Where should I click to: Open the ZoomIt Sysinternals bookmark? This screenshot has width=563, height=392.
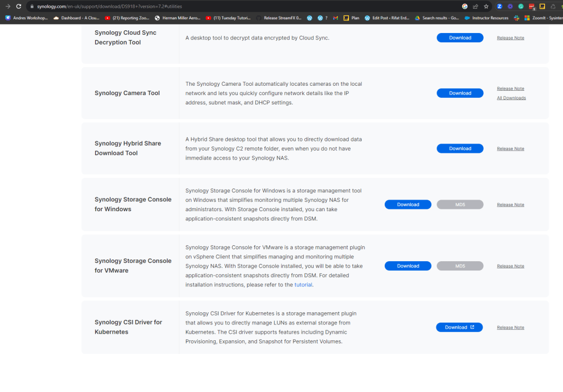(x=544, y=18)
